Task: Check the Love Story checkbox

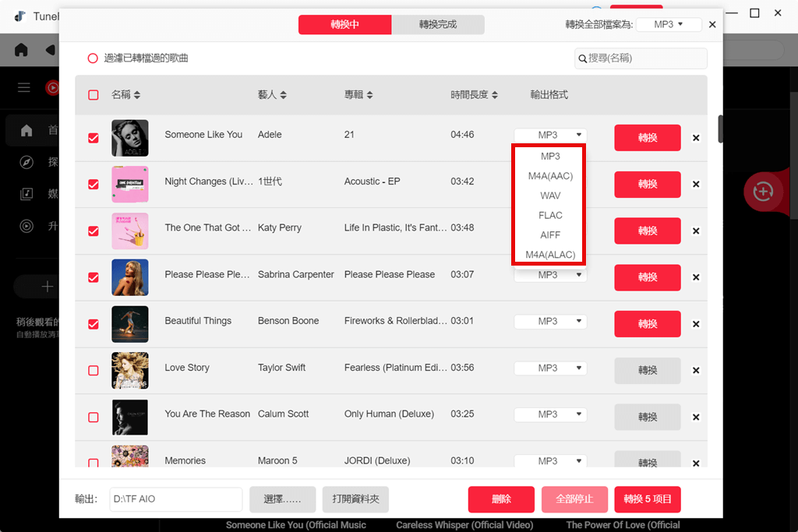Action: 94,370
